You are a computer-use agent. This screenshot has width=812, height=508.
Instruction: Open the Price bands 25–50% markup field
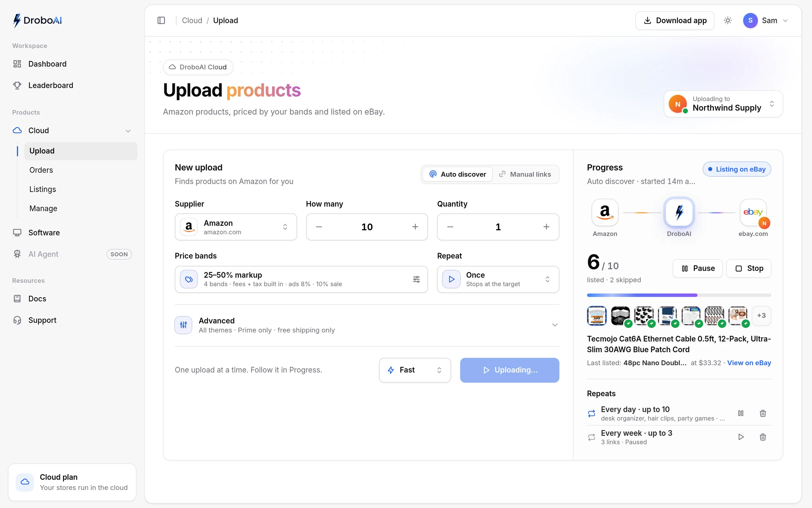pyautogui.click(x=301, y=279)
